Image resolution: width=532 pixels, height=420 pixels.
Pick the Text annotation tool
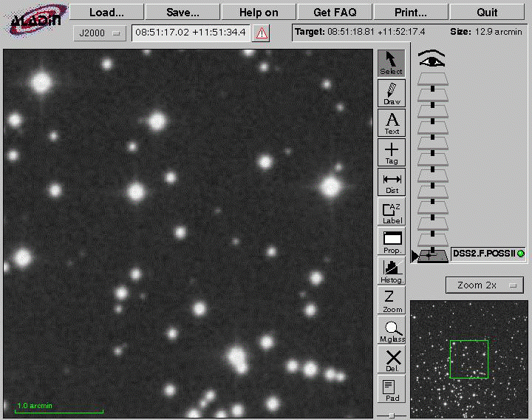392,123
